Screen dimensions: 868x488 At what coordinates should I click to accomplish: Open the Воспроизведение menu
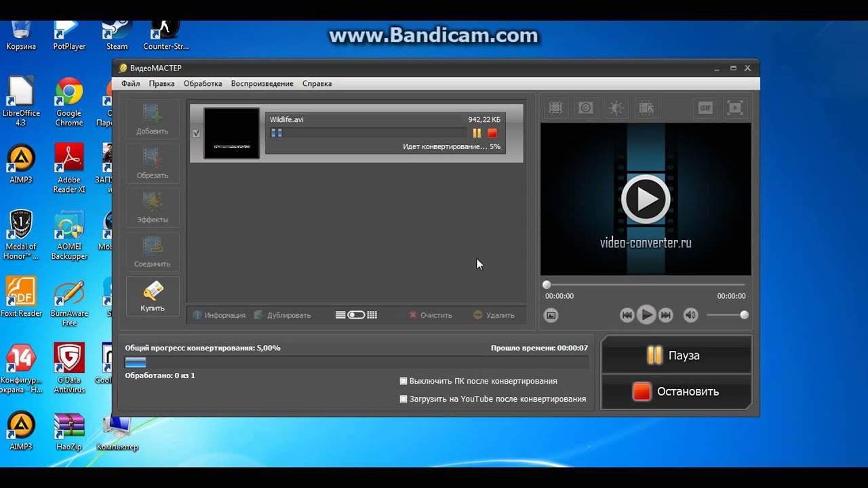coord(262,83)
